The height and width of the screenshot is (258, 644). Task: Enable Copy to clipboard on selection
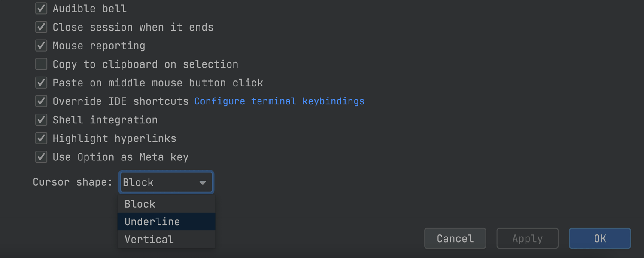pyautogui.click(x=41, y=64)
